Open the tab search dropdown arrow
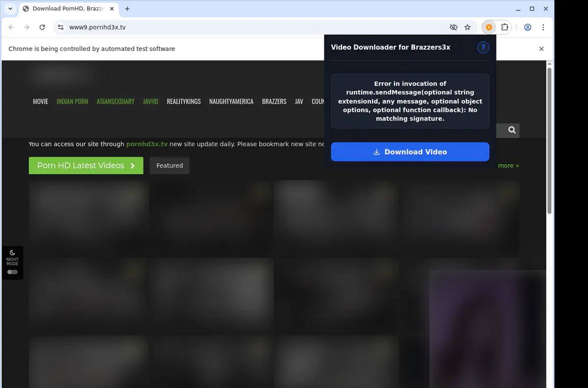588x388 pixels. pyautogui.click(x=10, y=9)
